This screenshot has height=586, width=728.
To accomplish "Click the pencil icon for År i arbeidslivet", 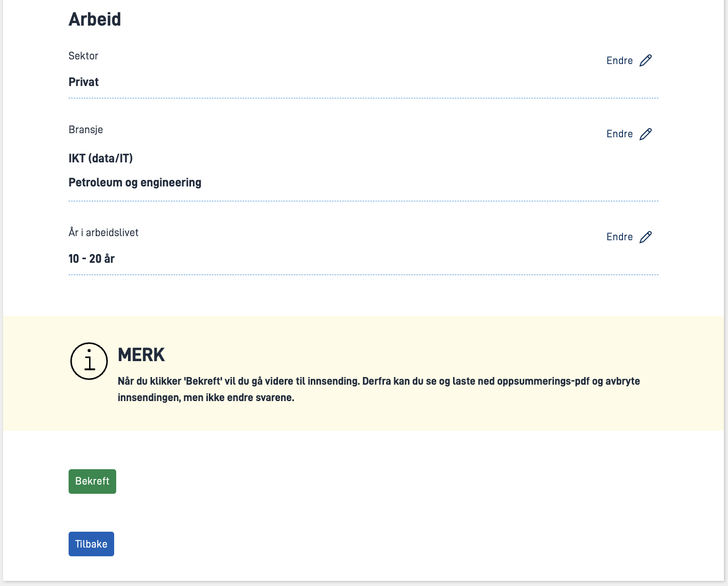I will tap(646, 237).
